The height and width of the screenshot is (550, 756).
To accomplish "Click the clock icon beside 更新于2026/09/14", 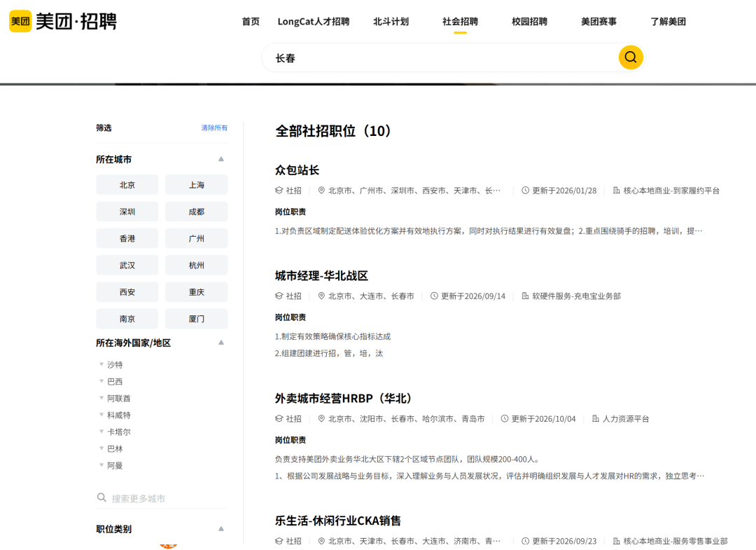I will [x=435, y=296].
